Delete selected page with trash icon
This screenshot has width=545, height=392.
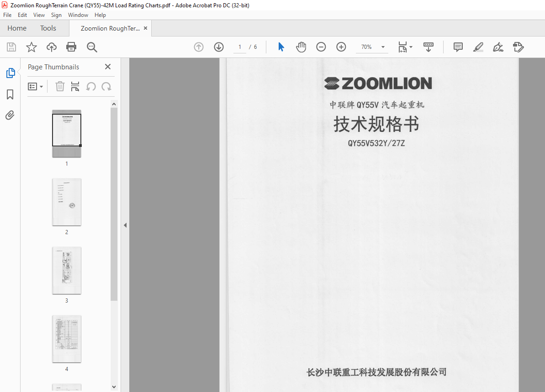coord(60,86)
